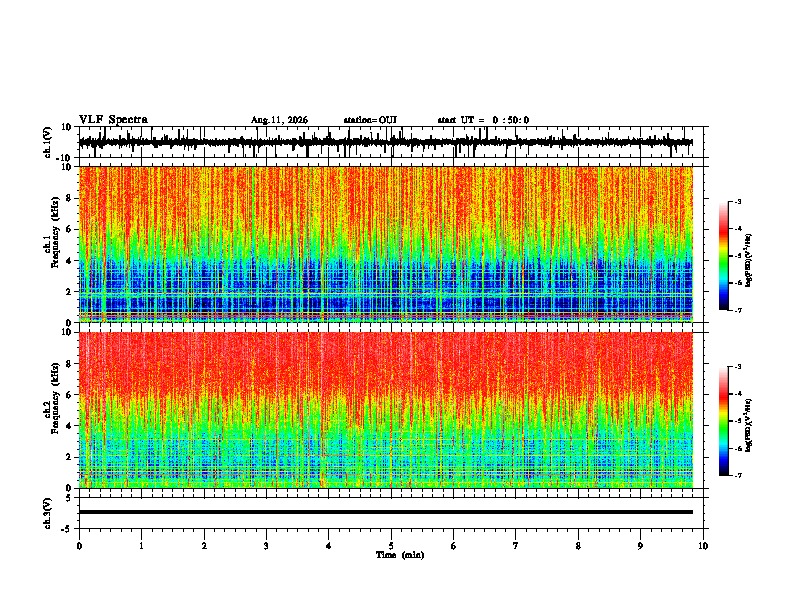The height and width of the screenshot is (612, 792).
Task: Click the 'VLF Spectra' plot title
Action: pos(113,120)
